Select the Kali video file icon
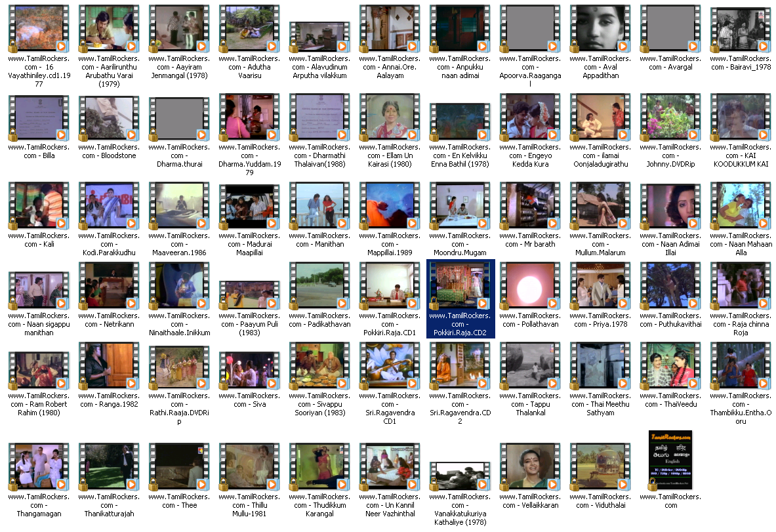This screenshot has height=532, width=776. 39,206
